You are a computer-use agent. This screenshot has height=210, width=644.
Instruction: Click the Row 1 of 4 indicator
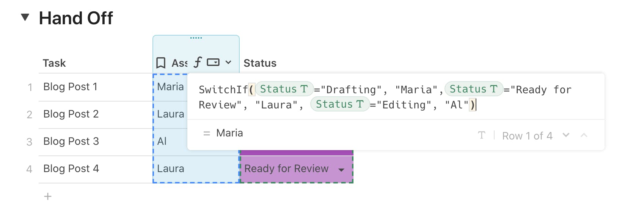tap(527, 136)
